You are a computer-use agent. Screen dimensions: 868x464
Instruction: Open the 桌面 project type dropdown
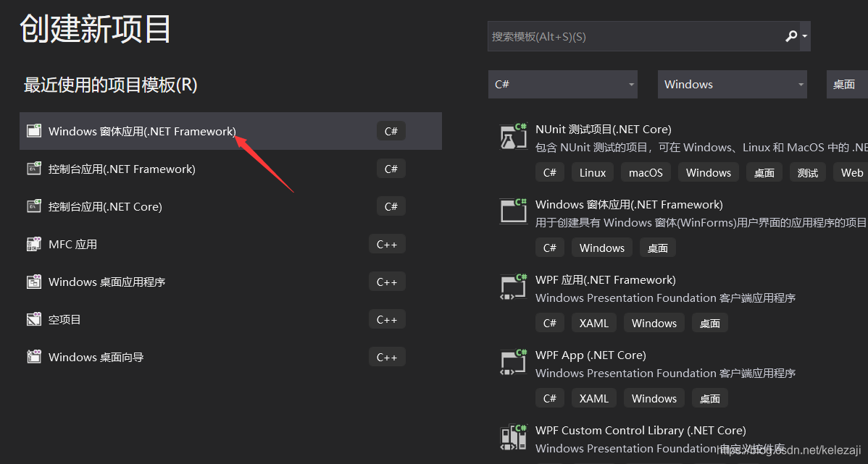click(847, 84)
